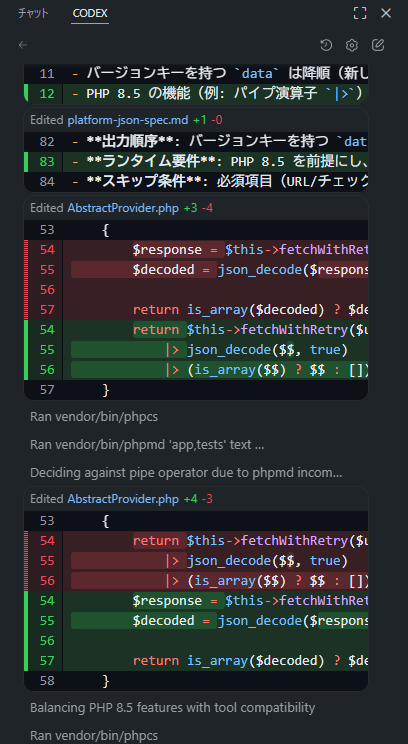Image resolution: width=408 pixels, height=744 pixels.
Task: Switch to the チャット tab
Action: pyautogui.click(x=33, y=13)
